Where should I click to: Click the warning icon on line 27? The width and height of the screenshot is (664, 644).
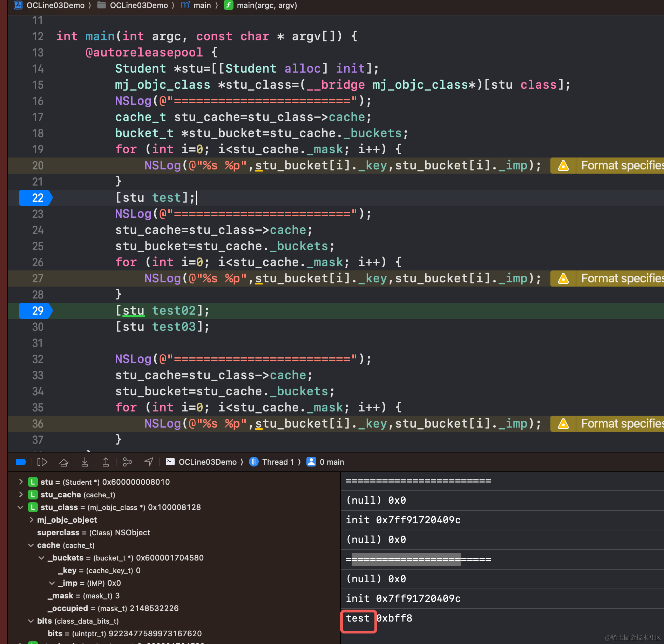563,279
